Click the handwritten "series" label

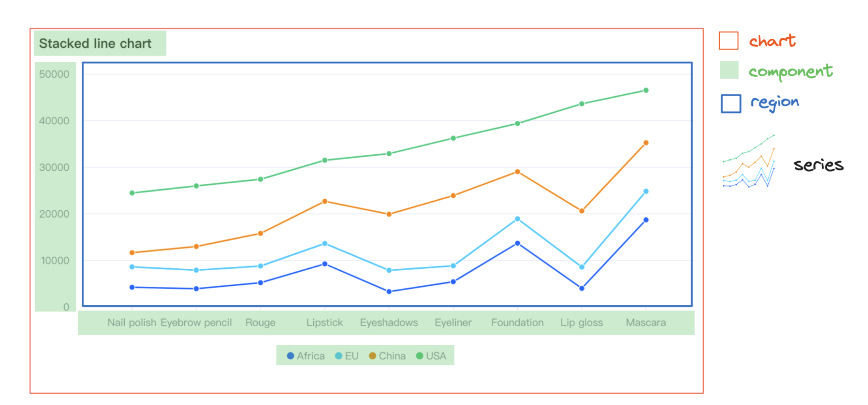point(819,165)
